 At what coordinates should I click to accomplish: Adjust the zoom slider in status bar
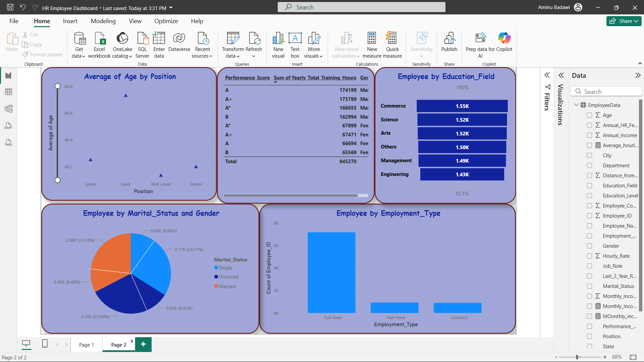(577, 357)
